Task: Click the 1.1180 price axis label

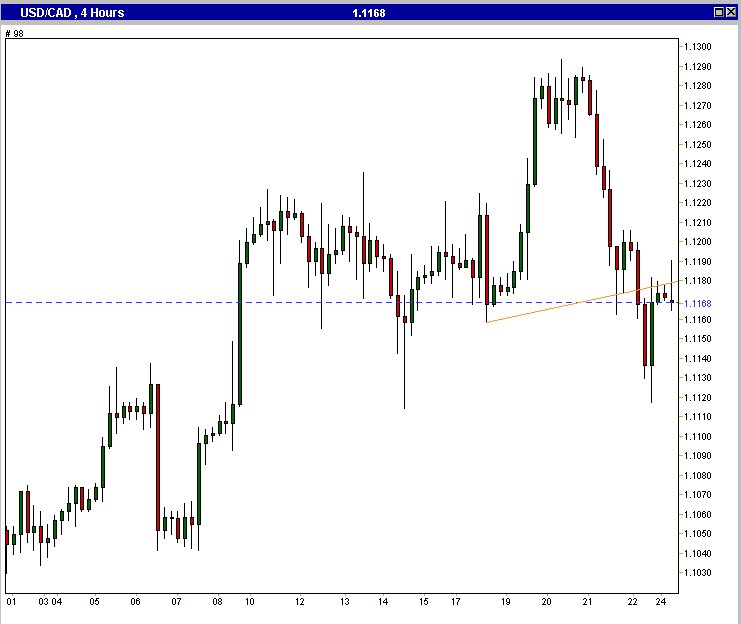Action: click(698, 281)
